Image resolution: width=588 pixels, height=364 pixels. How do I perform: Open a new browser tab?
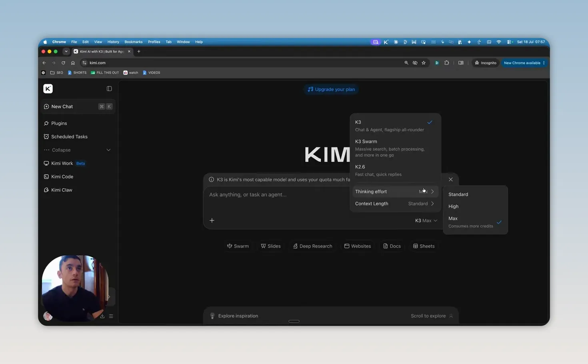(139, 52)
